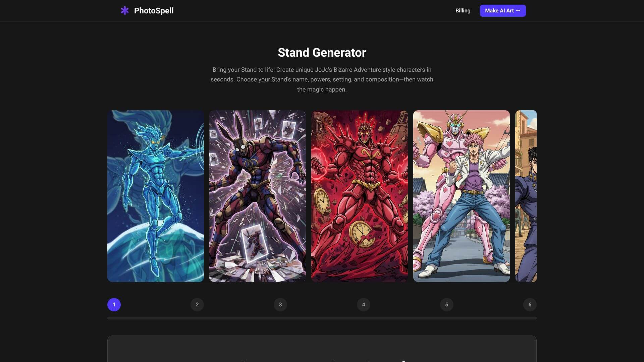
Task: Click the form card at page bottom
Action: coord(322,349)
